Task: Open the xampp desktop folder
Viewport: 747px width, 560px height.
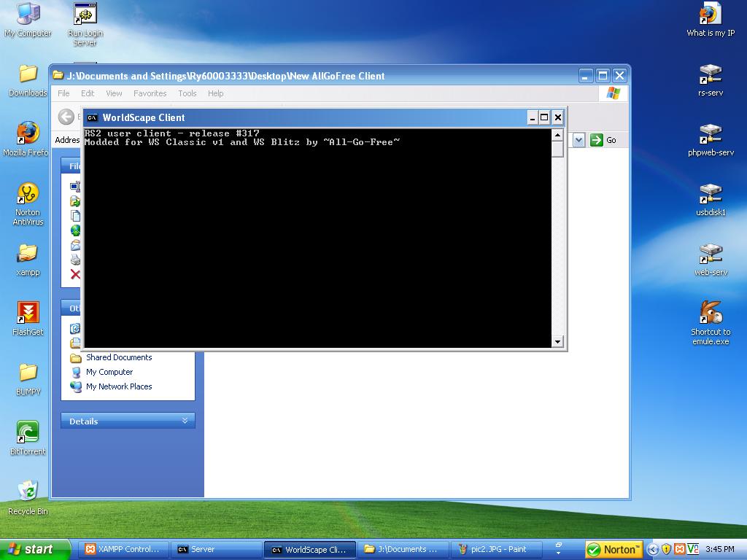Action: [x=28, y=260]
